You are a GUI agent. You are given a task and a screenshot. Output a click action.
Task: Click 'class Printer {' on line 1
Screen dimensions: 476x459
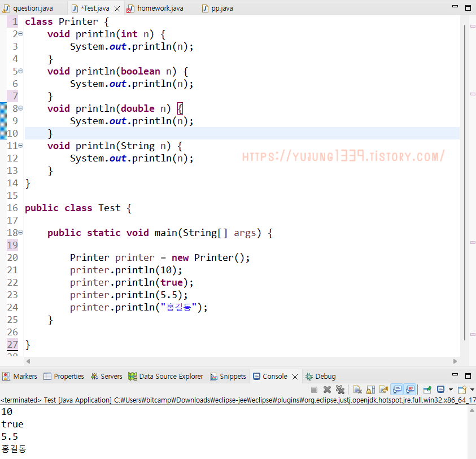click(67, 21)
